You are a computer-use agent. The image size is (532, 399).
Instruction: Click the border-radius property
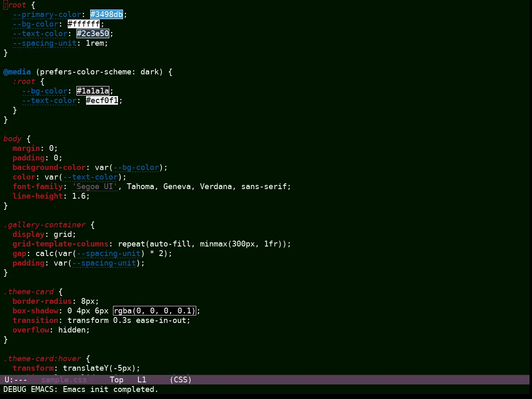(42, 301)
